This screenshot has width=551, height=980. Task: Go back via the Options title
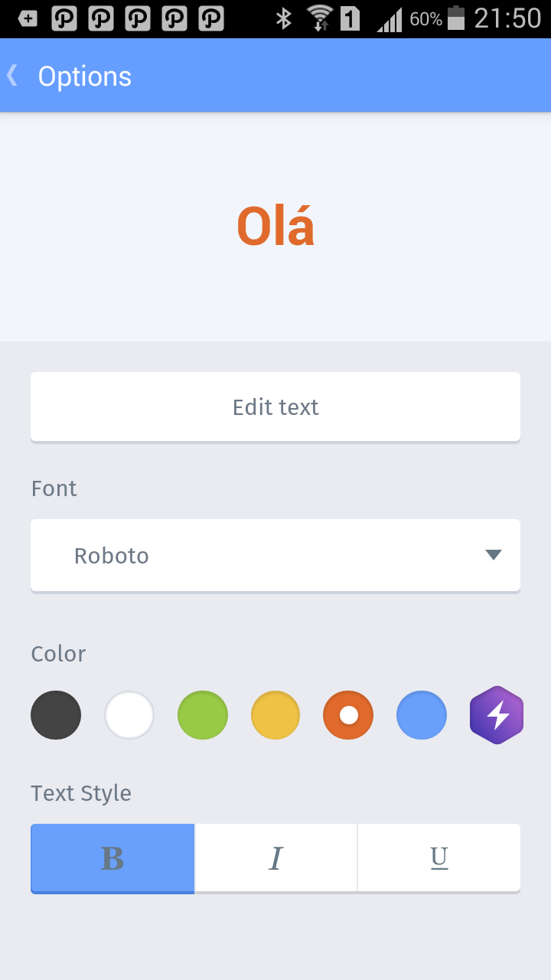click(85, 76)
